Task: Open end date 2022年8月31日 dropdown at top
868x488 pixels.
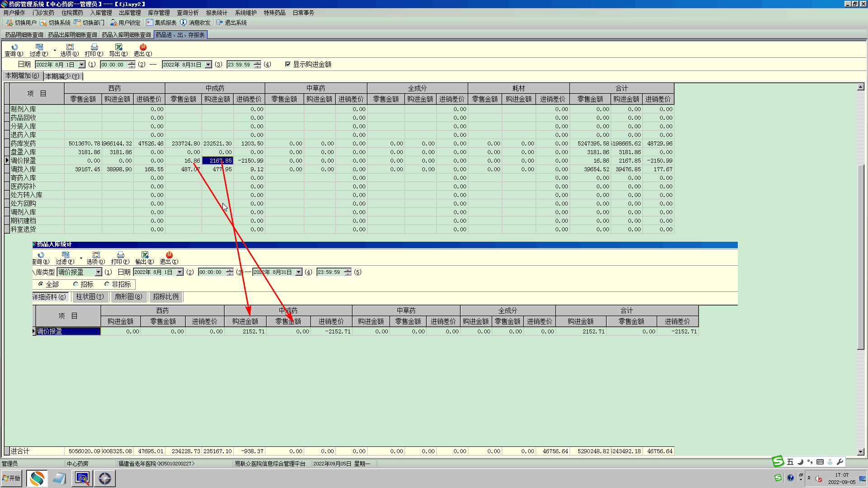Action: tap(208, 65)
